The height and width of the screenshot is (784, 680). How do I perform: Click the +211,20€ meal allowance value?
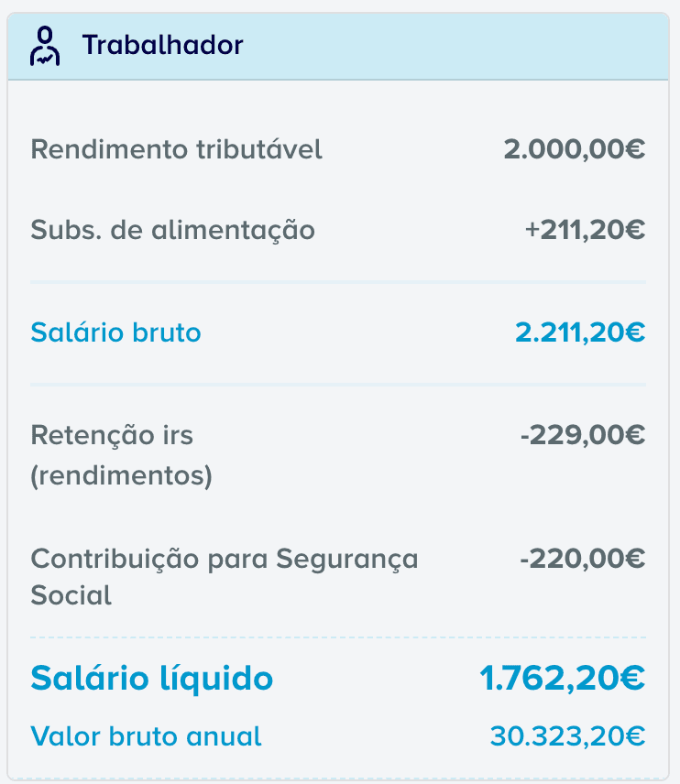(x=585, y=230)
